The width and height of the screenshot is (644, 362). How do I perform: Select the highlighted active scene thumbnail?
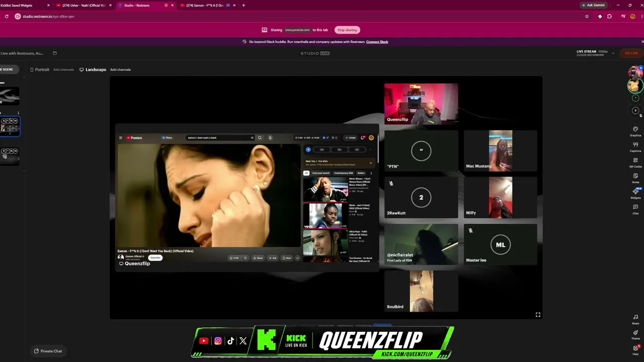(x=10, y=126)
